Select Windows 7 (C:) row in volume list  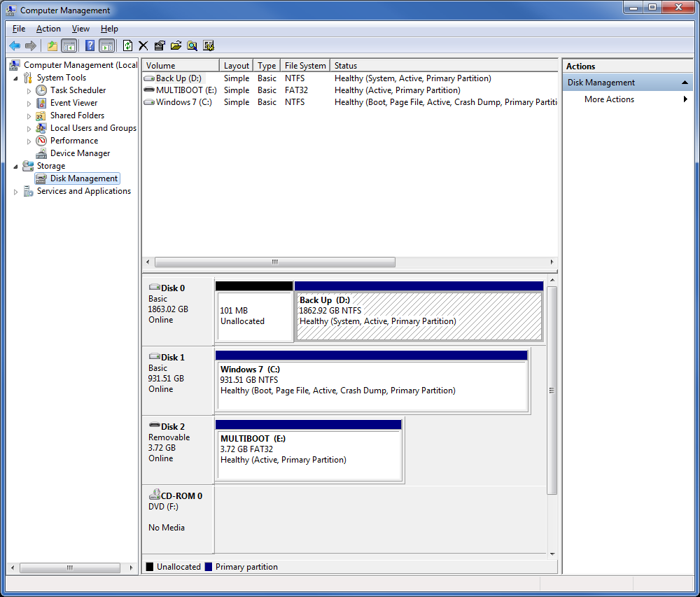(350, 102)
